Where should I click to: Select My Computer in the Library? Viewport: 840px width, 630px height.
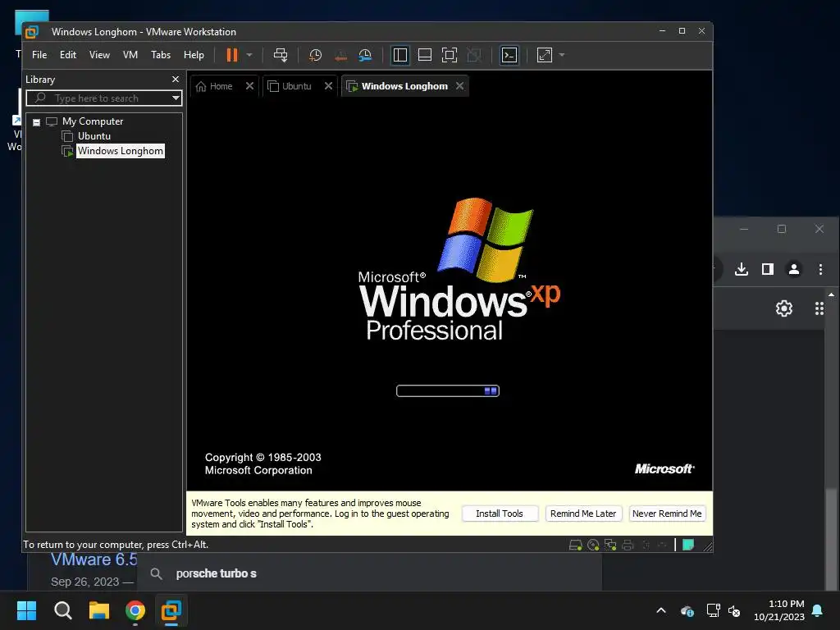pyautogui.click(x=92, y=121)
